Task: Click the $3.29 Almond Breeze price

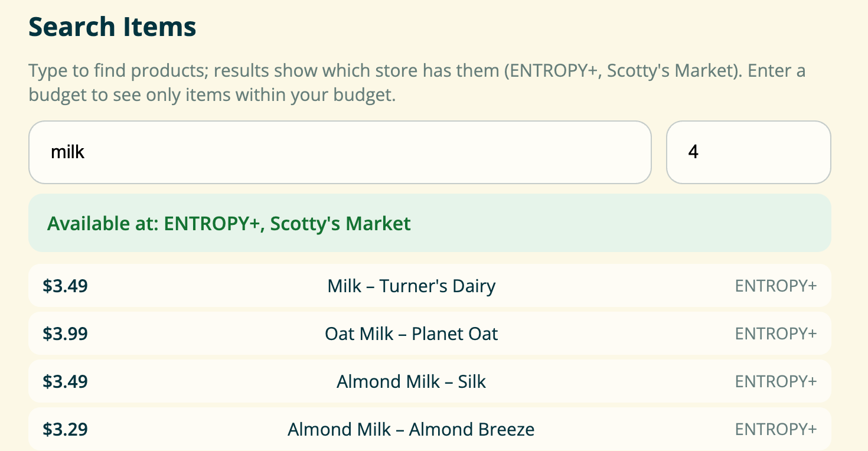Action: pyautogui.click(x=66, y=430)
